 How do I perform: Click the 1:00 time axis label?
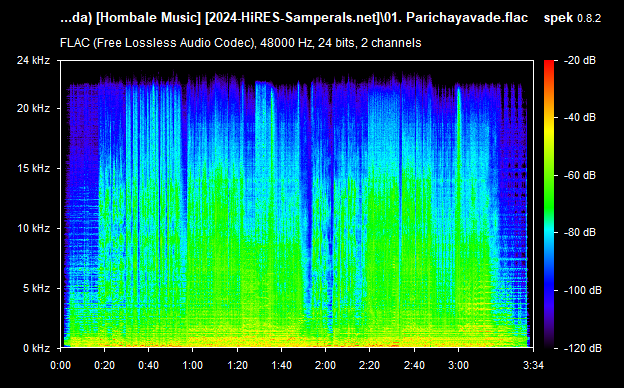point(193,365)
